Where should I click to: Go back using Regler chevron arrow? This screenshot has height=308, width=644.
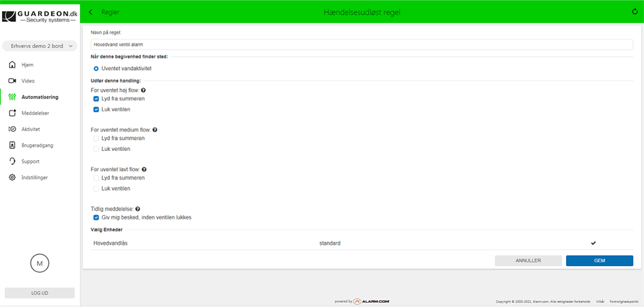(x=91, y=12)
